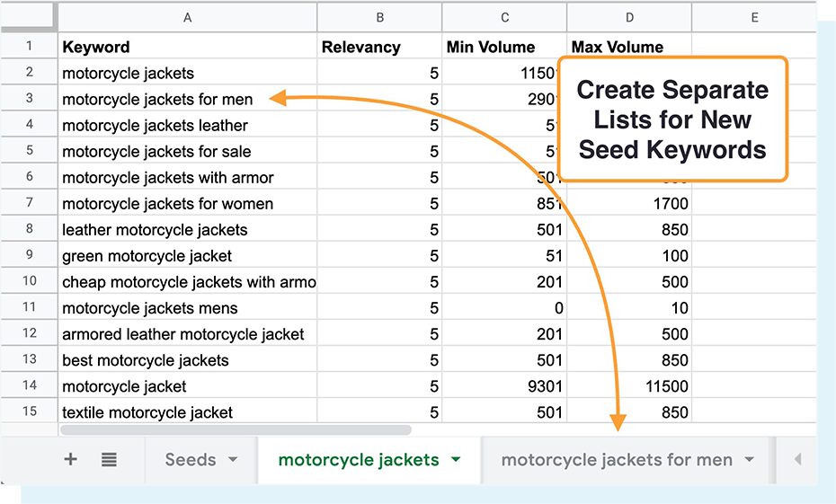Select column B header
The width and height of the screenshot is (836, 504).
pyautogui.click(x=379, y=17)
